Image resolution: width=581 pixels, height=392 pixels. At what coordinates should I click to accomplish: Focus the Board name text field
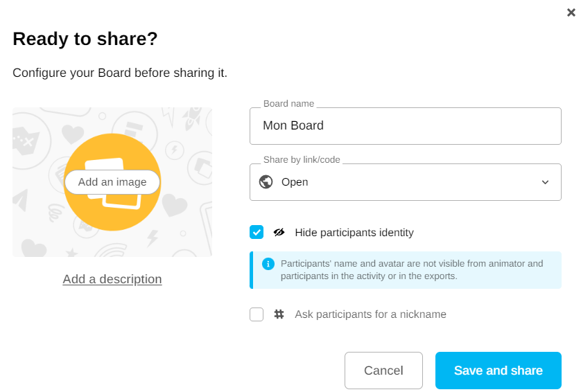click(405, 126)
